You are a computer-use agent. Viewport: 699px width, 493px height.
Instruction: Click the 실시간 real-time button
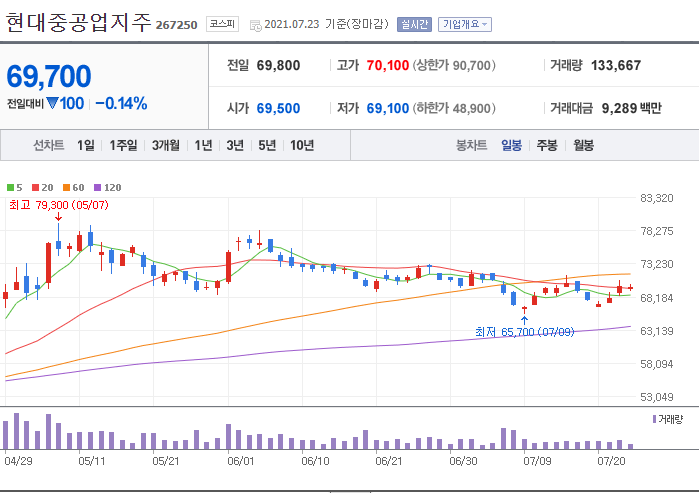pyautogui.click(x=415, y=24)
